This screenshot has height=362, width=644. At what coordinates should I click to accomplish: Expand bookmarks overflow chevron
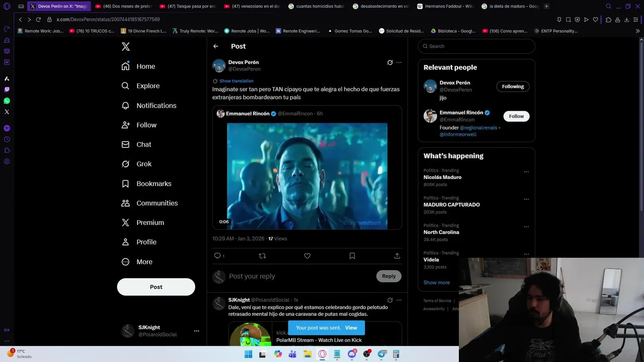[638, 31]
